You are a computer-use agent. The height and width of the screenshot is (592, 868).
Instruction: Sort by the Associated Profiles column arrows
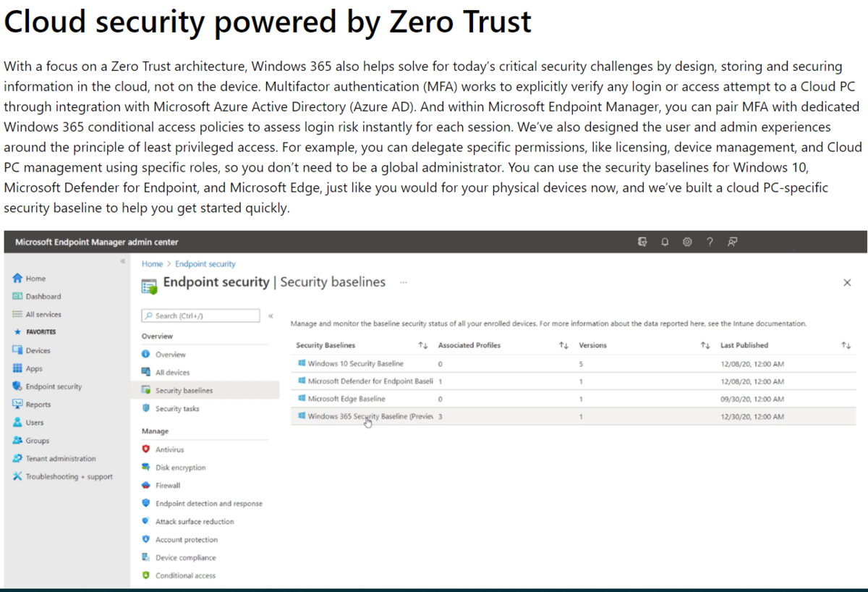[x=563, y=345]
